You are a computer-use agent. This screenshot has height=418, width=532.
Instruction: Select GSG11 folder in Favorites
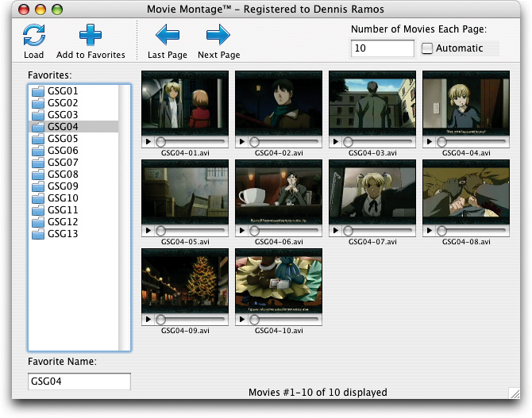(x=73, y=210)
